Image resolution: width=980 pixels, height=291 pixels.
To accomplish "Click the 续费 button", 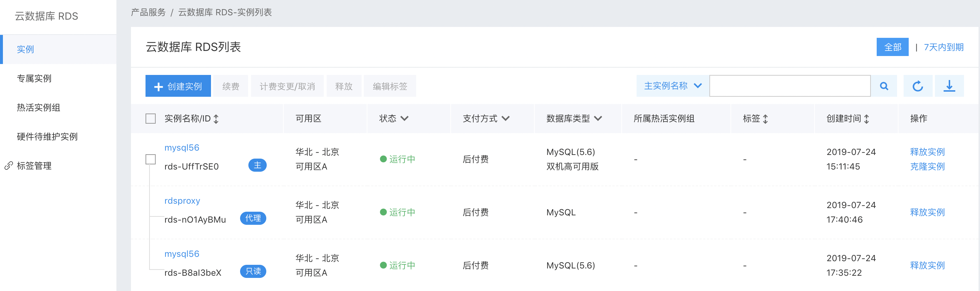I will tap(231, 86).
